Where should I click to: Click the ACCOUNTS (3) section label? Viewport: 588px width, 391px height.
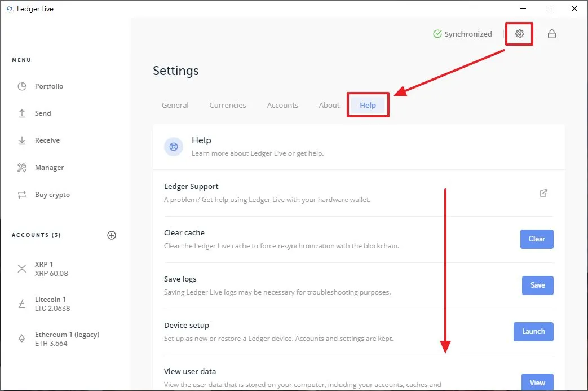[x=36, y=235]
